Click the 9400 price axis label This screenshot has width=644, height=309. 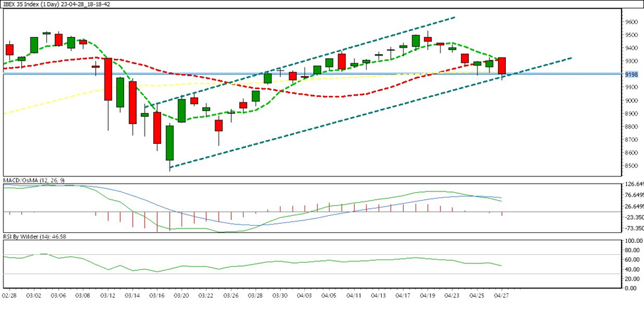click(633, 48)
